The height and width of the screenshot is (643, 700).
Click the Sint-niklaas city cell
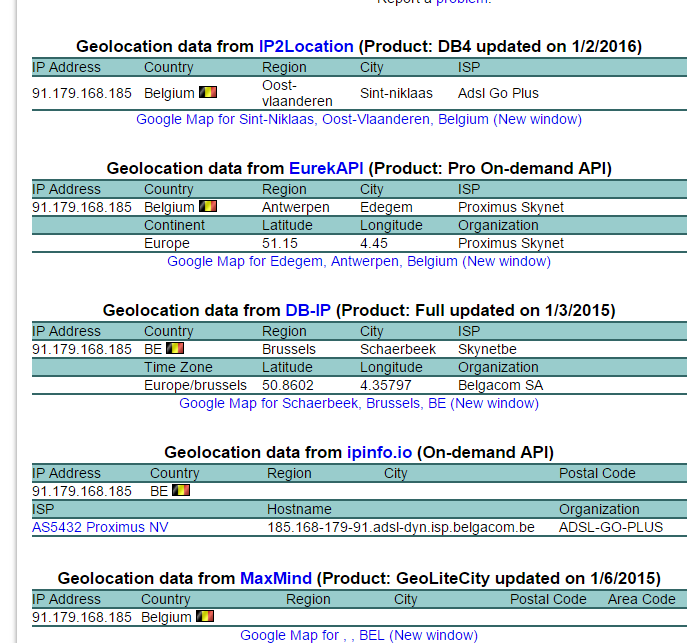point(396,93)
